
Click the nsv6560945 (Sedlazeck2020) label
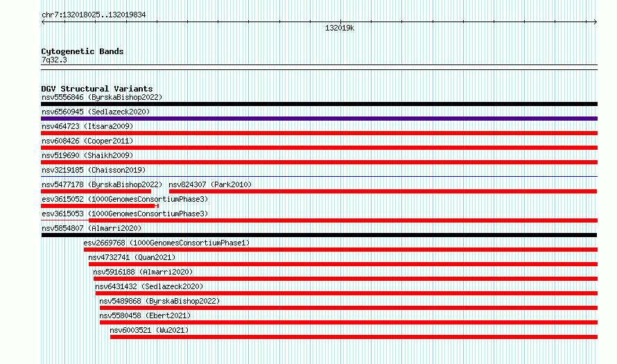[96, 112]
